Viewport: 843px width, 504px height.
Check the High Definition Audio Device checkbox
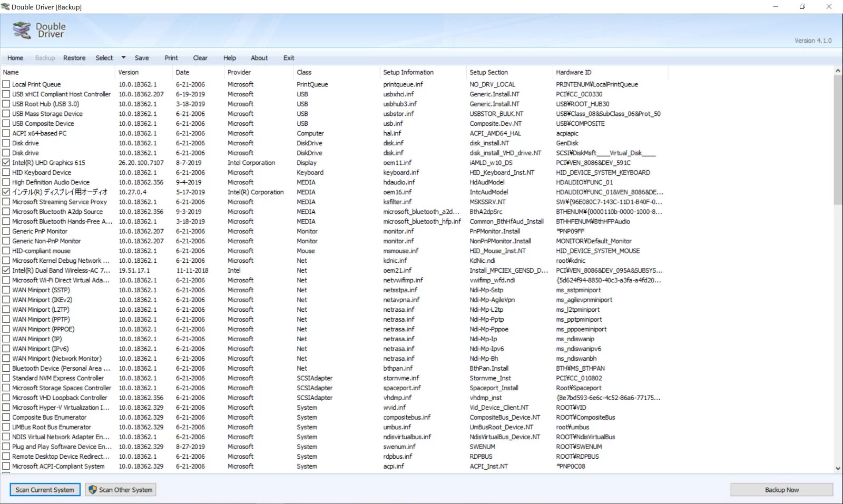(x=6, y=182)
